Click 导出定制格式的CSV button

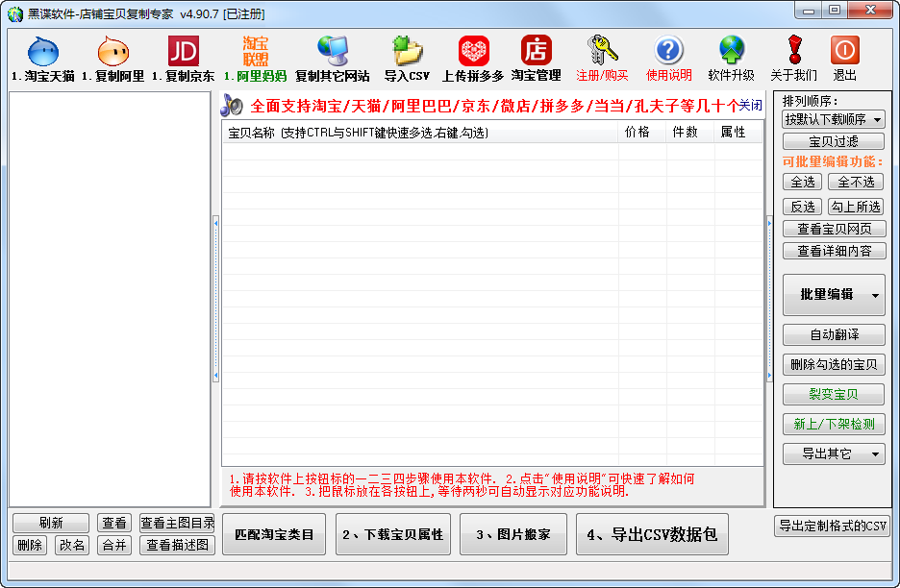(x=833, y=526)
